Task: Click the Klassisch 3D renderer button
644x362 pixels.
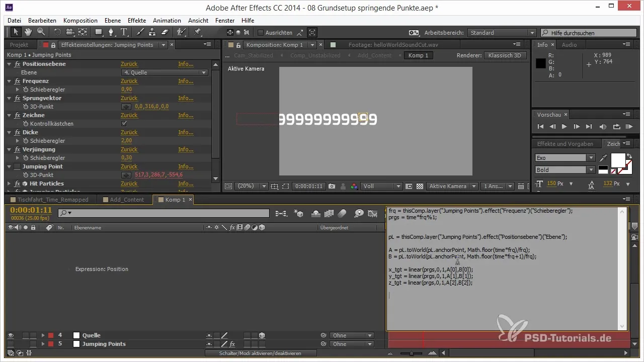Action: pyautogui.click(x=505, y=55)
